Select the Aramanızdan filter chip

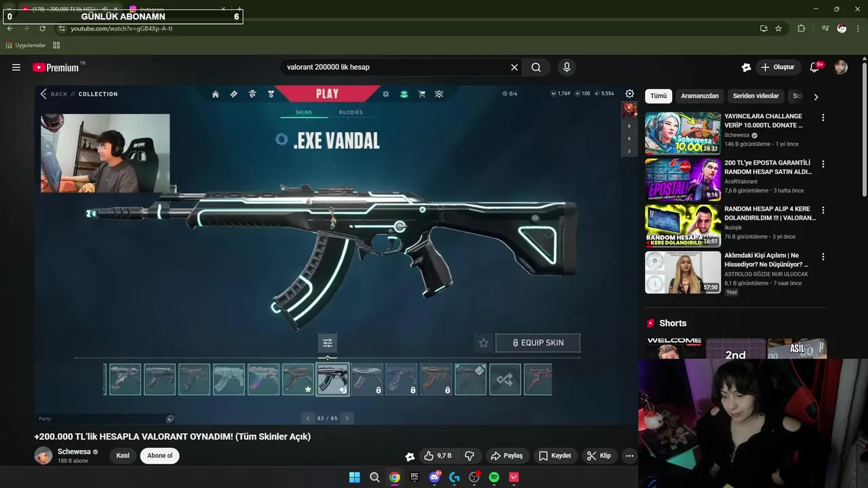click(x=700, y=96)
